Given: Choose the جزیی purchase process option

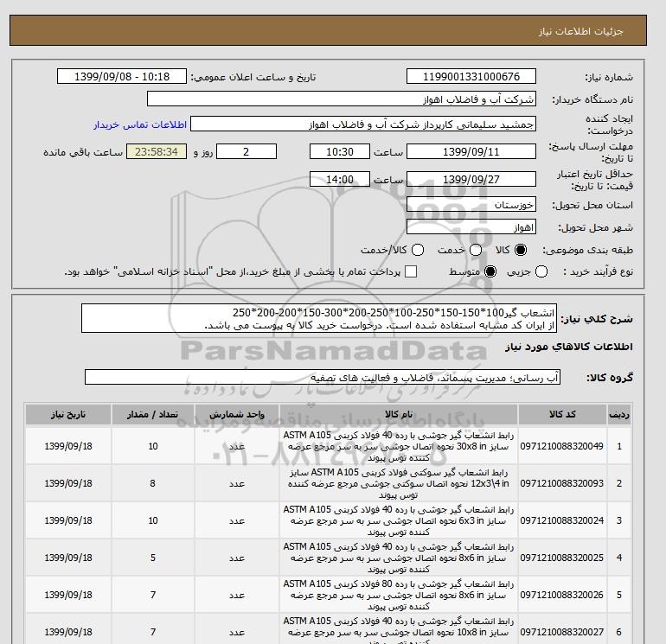Looking at the screenshot, I should pyautogui.click(x=541, y=271).
